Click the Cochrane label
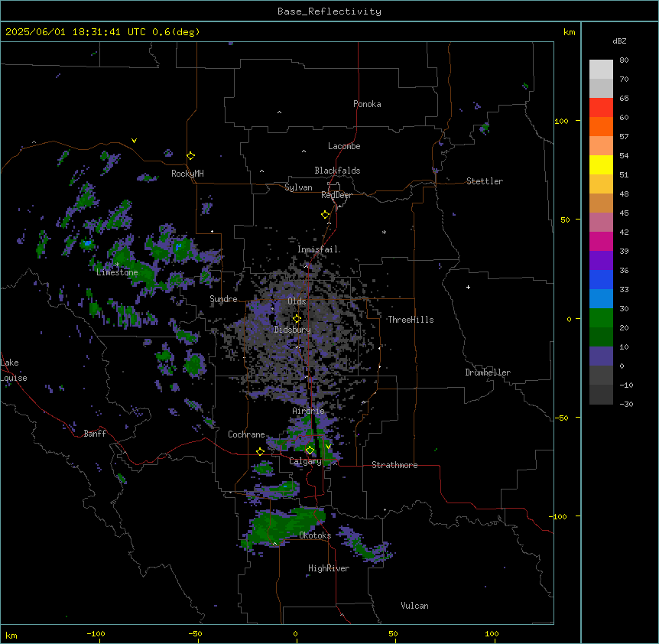Image resolution: width=659 pixels, height=644 pixels. pos(246,434)
